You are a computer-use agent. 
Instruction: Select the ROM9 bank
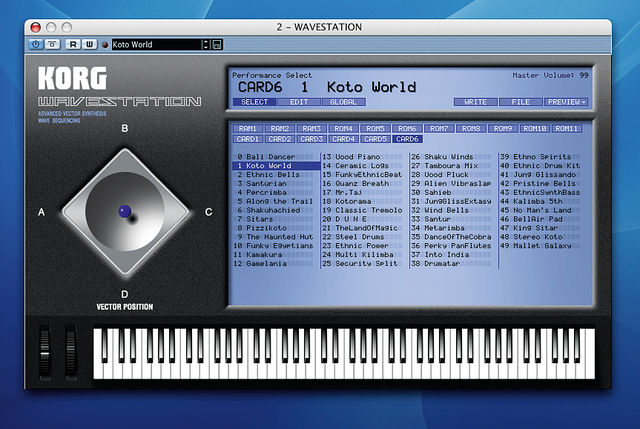[502, 129]
